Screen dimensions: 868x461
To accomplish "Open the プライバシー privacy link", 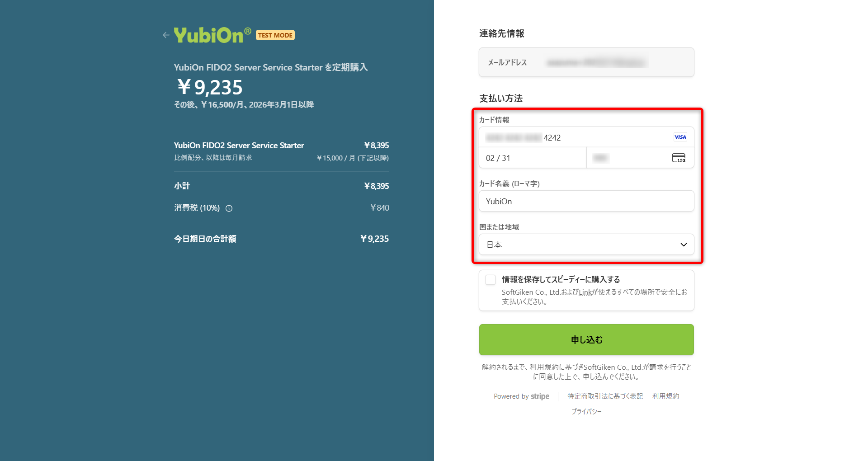I will coord(586,411).
